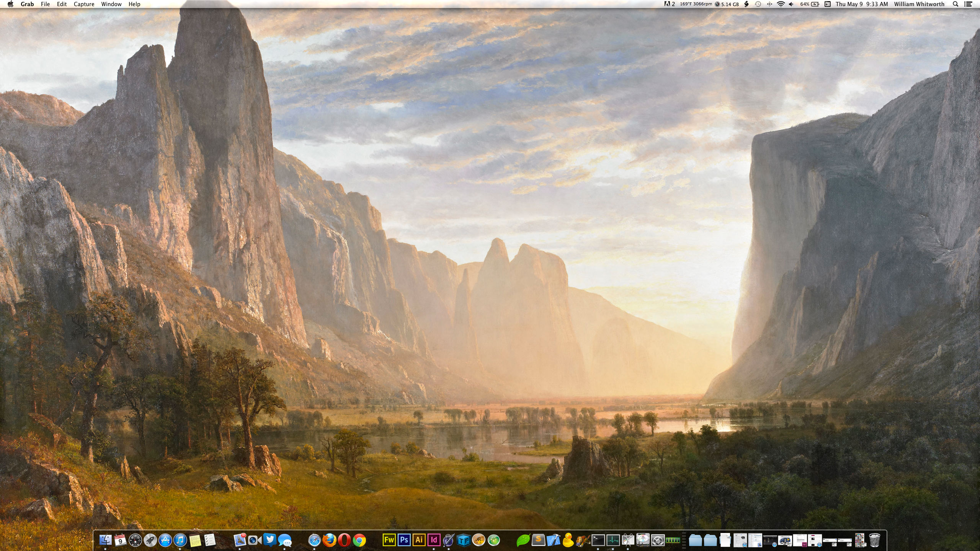Open Adobe InDesign (Id)
Screen dimensions: 980x551
click(x=434, y=540)
